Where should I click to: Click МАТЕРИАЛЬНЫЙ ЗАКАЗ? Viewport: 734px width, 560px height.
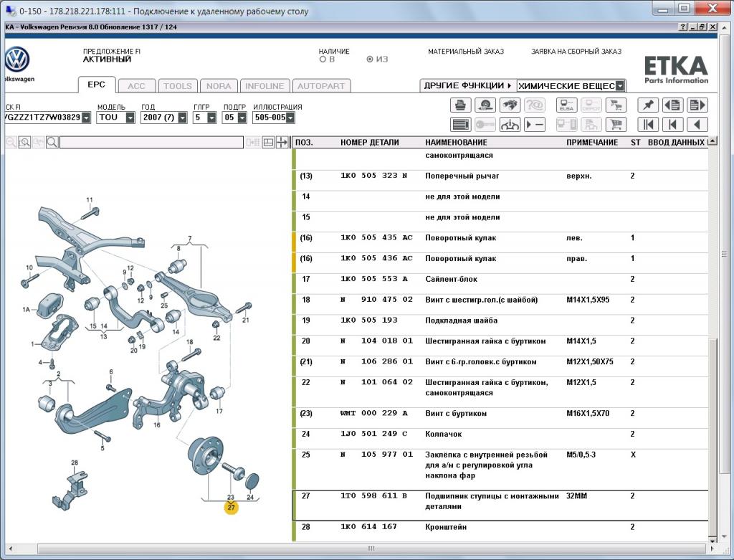pyautogui.click(x=466, y=52)
